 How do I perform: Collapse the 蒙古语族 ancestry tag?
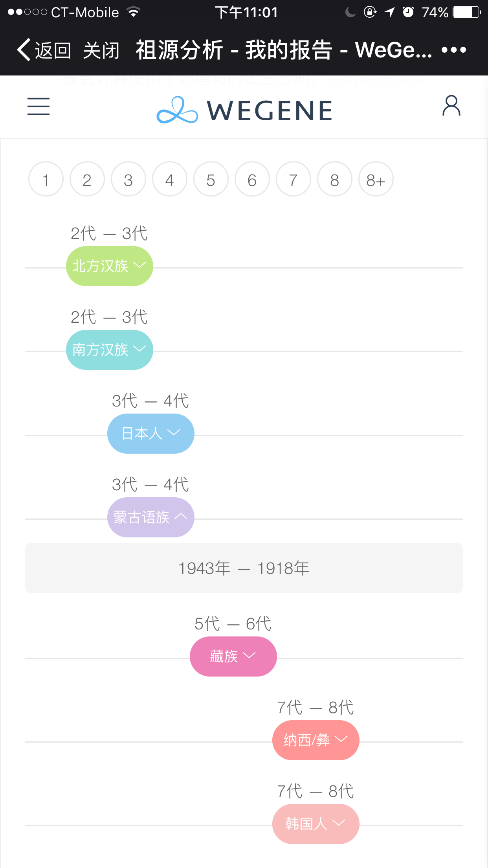(x=151, y=517)
